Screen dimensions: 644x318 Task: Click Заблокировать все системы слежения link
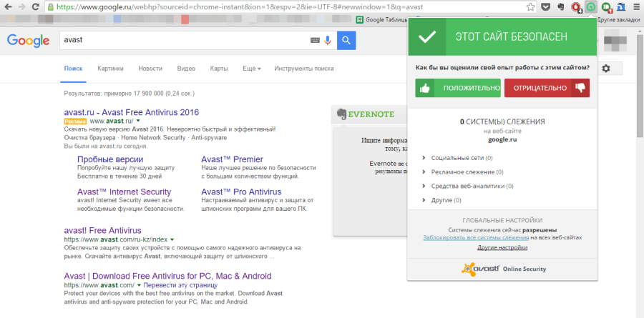click(x=476, y=237)
